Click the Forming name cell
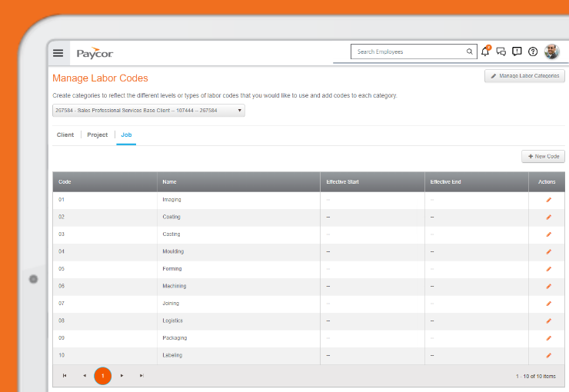 (239, 269)
